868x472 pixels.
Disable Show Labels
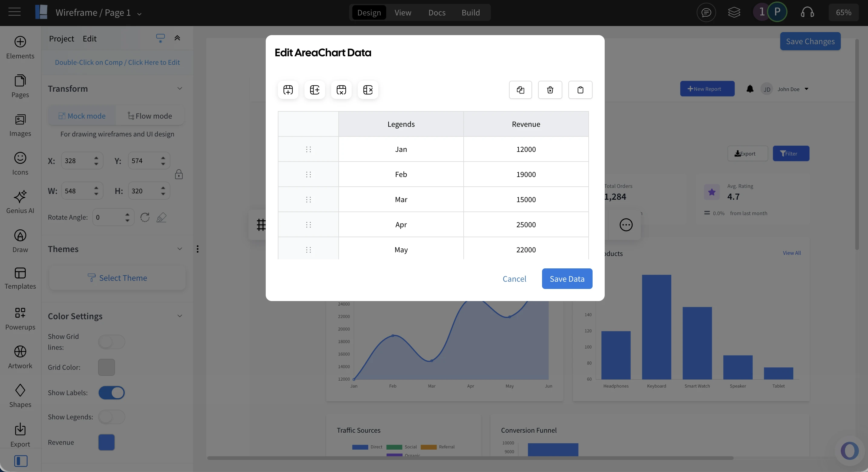112,393
